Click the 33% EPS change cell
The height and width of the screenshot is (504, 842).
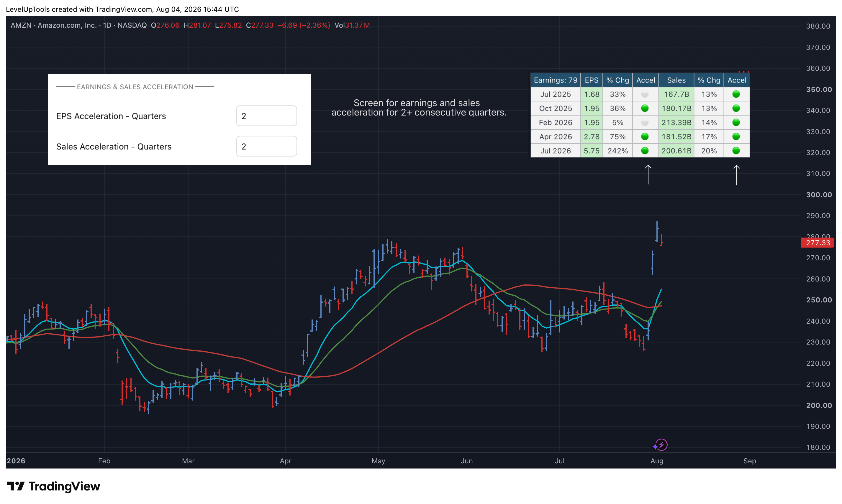pos(618,94)
